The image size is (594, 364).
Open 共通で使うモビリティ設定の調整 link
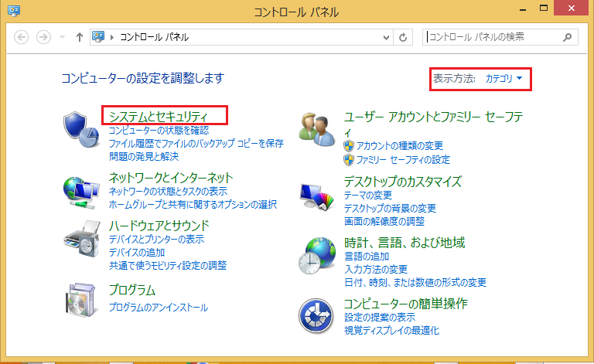[x=168, y=266]
